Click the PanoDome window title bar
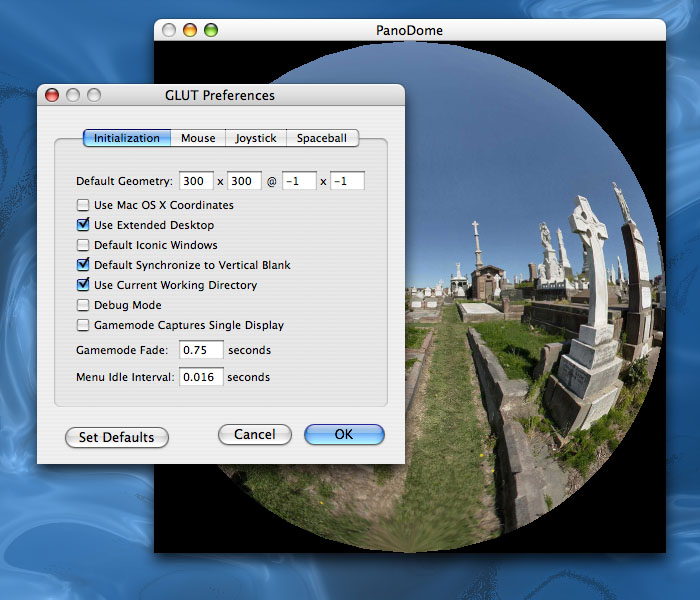700x600 pixels. point(409,30)
